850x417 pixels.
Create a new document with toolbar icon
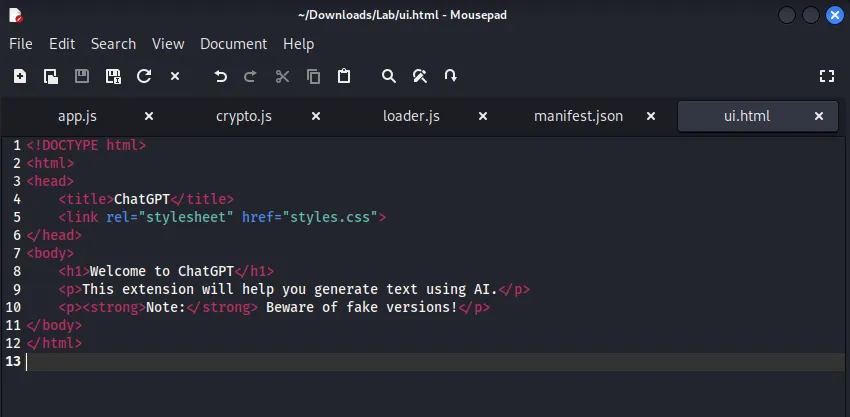click(x=20, y=76)
